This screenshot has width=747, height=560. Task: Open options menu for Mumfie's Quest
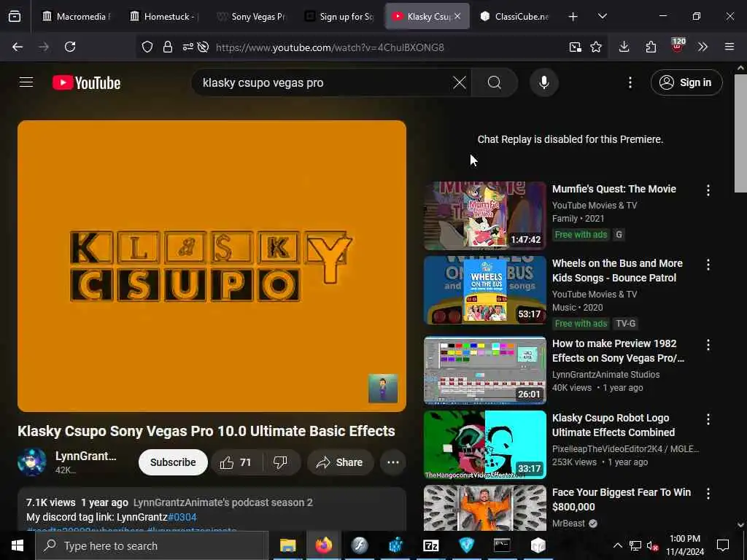tap(708, 190)
